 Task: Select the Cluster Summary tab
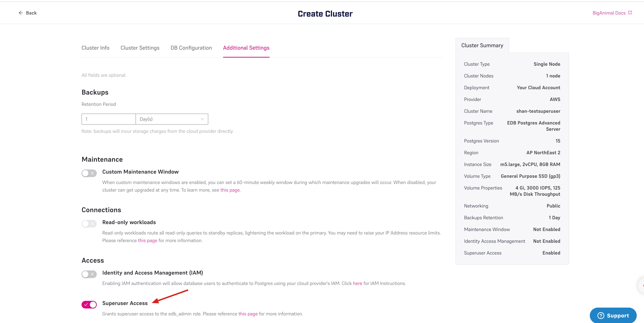(482, 45)
